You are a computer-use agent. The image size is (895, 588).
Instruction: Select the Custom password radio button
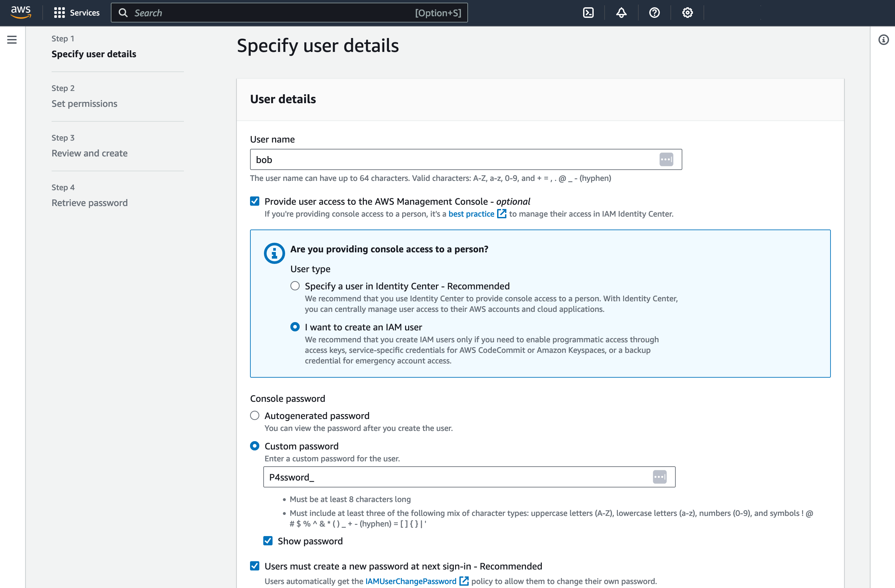click(255, 446)
